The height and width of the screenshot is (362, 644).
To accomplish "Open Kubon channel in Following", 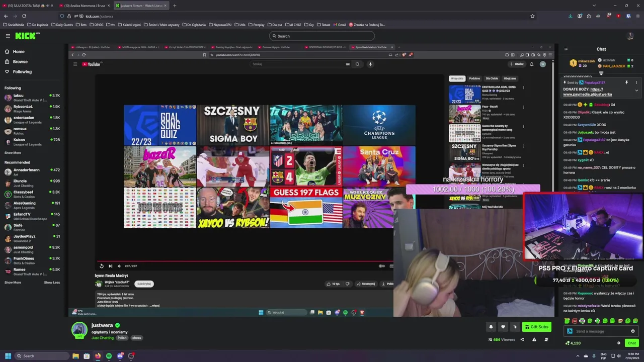I will [x=32, y=142].
